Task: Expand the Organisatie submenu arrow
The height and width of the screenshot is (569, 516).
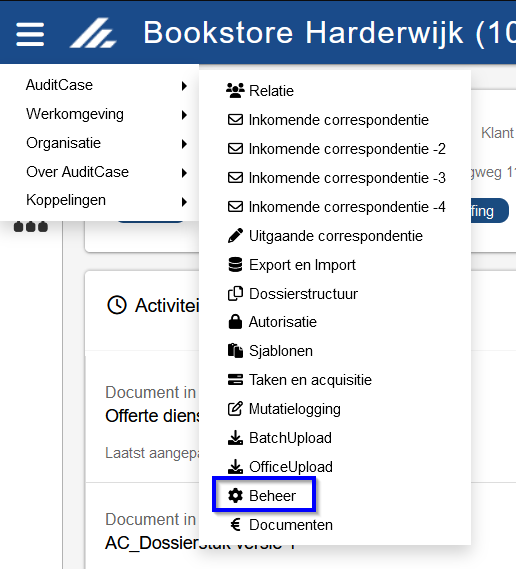Action: (x=184, y=144)
